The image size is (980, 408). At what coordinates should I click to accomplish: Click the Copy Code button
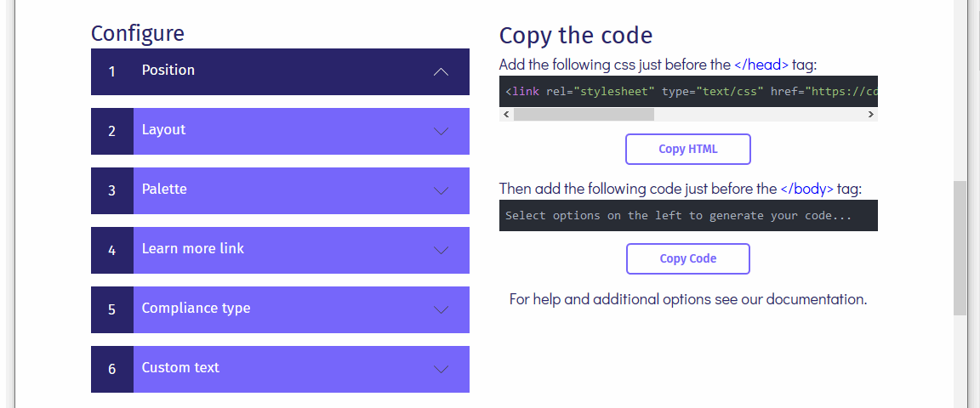pyautogui.click(x=687, y=258)
